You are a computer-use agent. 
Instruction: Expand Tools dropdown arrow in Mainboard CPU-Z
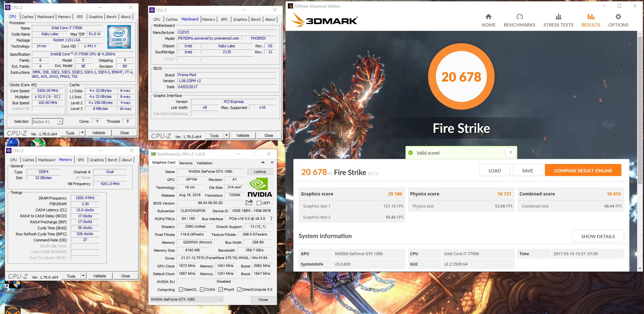pos(226,135)
